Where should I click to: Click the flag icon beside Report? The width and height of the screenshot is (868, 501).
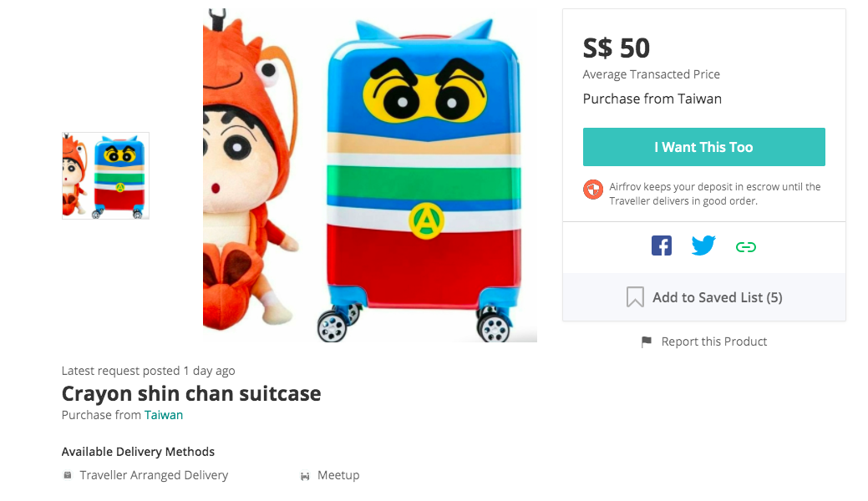click(646, 342)
